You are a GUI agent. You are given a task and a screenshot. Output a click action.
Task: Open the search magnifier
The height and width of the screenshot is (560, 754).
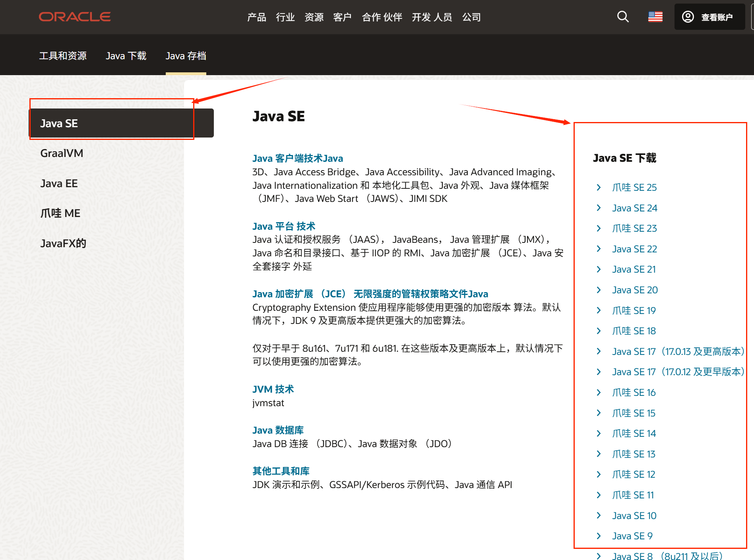pyautogui.click(x=622, y=16)
